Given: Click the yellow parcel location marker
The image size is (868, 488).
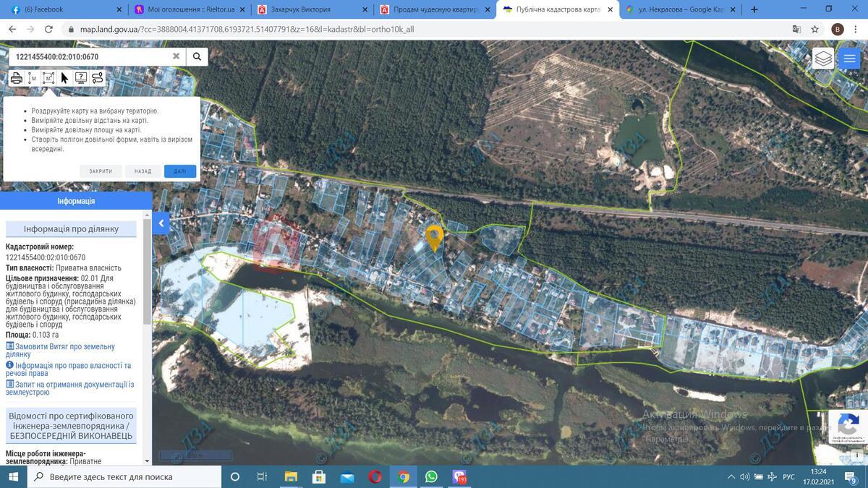Looking at the screenshot, I should click(x=434, y=236).
